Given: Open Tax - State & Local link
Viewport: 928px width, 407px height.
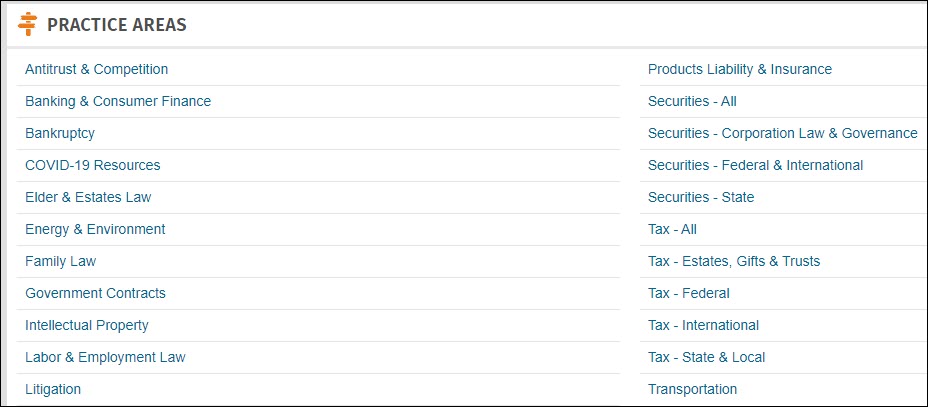Looking at the screenshot, I should click(707, 357).
